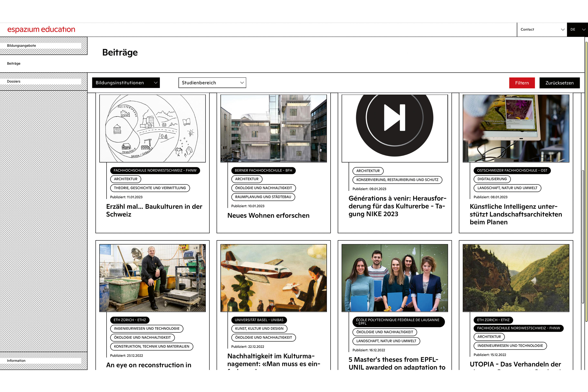Select the Theorie, Geschichte und Vermittlung tag
588x392 pixels.
[150, 188]
